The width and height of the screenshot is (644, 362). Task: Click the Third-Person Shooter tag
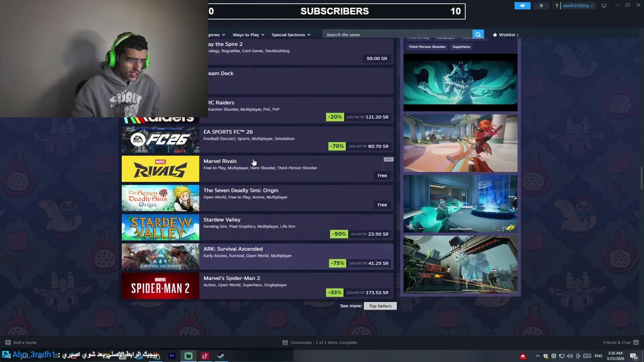click(427, 47)
